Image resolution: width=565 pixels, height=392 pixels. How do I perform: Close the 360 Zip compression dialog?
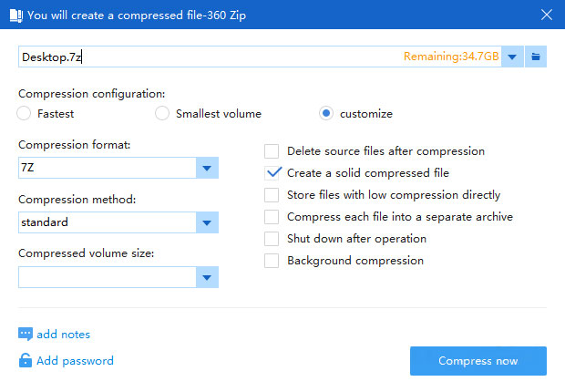point(547,15)
